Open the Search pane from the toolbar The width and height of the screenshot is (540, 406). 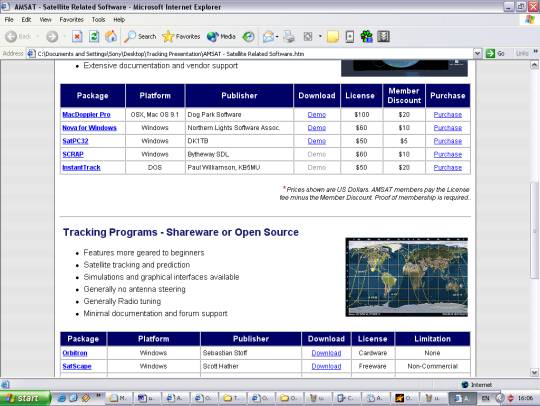tap(140, 37)
